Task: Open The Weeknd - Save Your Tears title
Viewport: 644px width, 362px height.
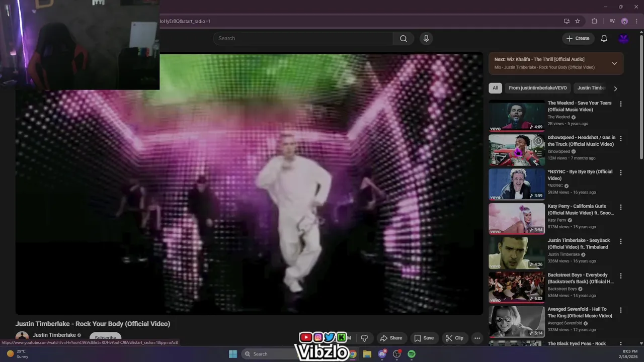Action: click(580, 106)
